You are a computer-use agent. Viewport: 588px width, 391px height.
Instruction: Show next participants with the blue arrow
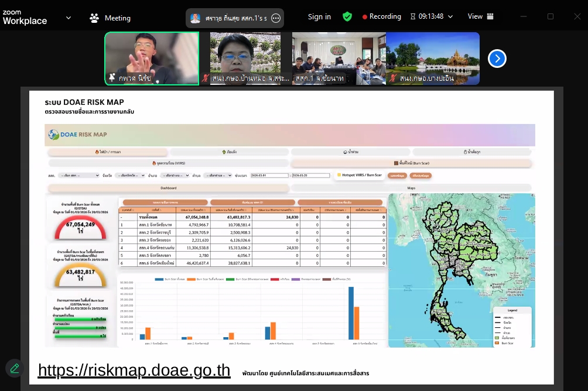[497, 59]
